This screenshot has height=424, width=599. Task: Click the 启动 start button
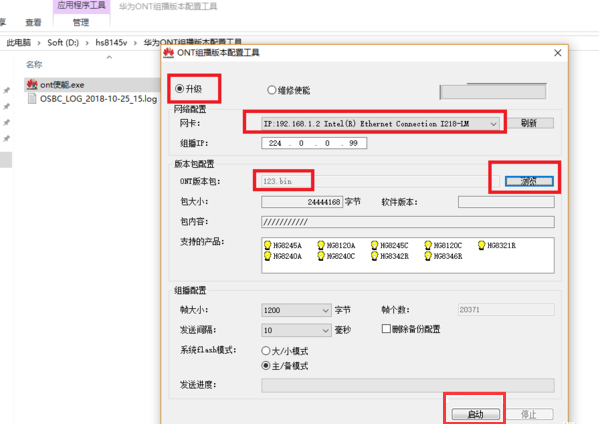pos(476,414)
